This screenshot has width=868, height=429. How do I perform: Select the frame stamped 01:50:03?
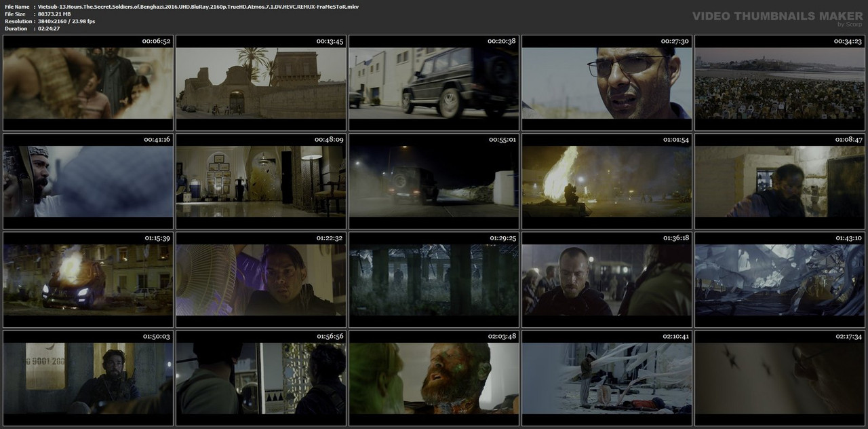(88, 378)
